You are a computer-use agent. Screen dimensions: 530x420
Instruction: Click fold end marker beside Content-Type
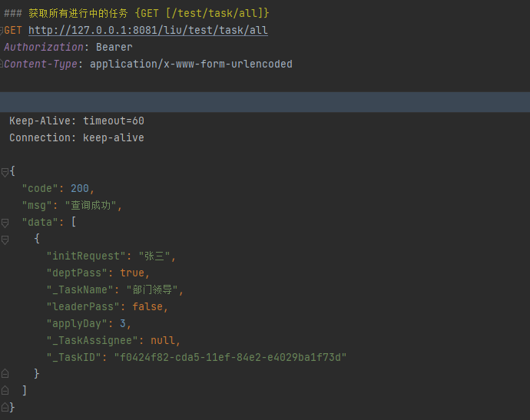(x=2, y=64)
